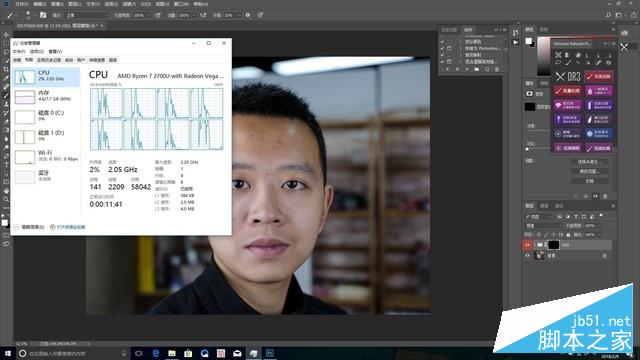This screenshot has height=360, width=640.
Task: Toggle fourth action step checkmark in actions panel
Action: tap(442, 61)
